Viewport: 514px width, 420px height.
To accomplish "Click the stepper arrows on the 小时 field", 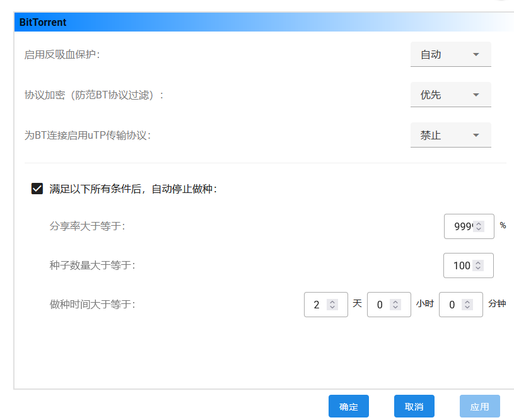I will [395, 305].
